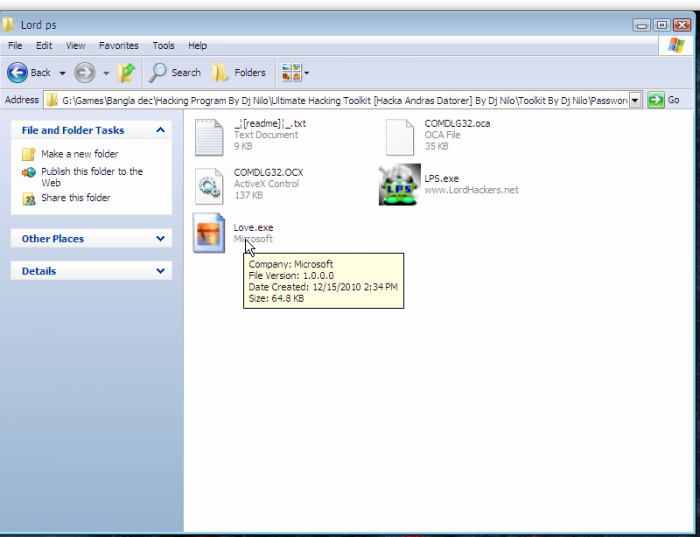Click the www.LordHackers.net description text
700x537 pixels.
tap(471, 190)
